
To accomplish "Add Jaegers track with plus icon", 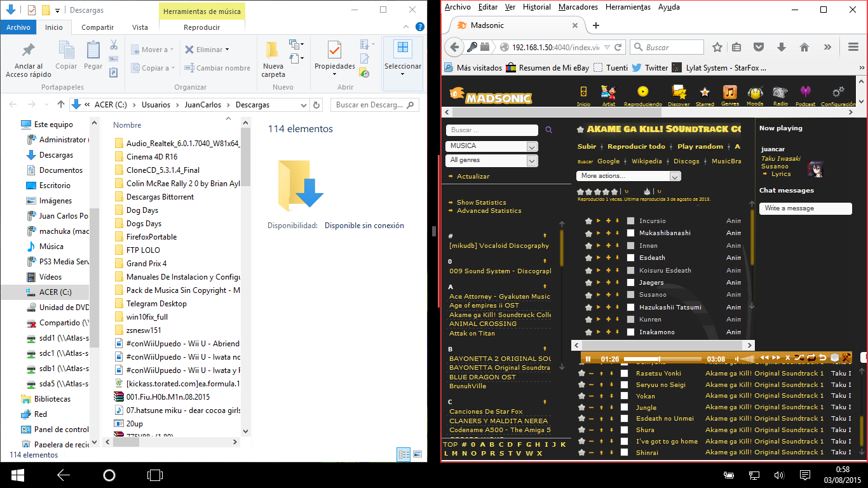I will 608,282.
